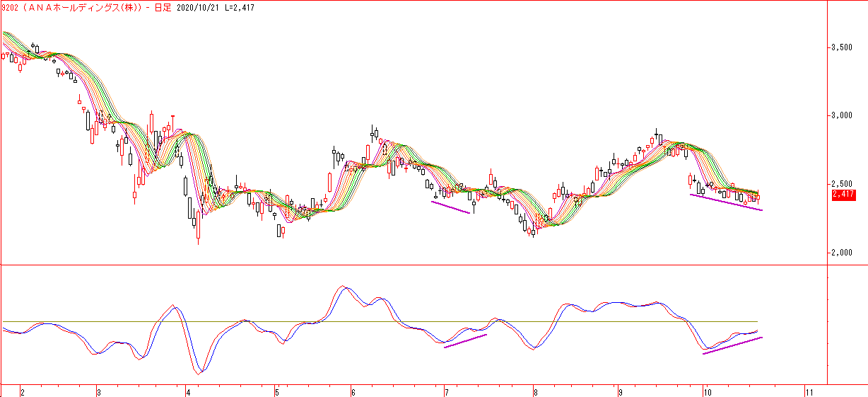Viewport: 868px width, 397px height.
Task: Click month 6 on the time axis
Action: 352,391
